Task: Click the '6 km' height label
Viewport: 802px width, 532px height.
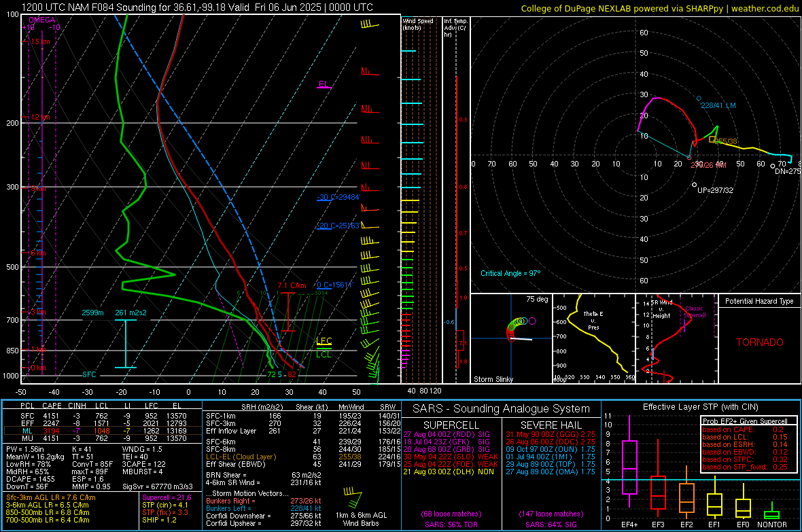Action: coord(38,253)
